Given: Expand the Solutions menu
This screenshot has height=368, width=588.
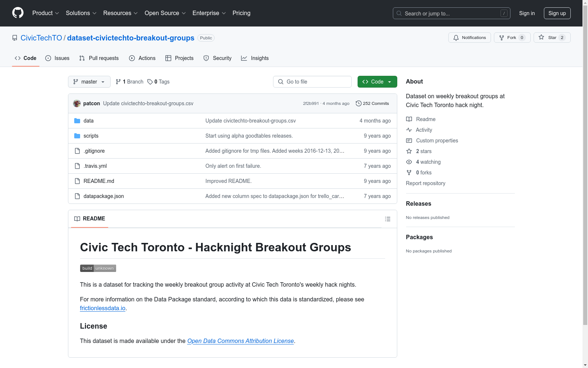Looking at the screenshot, I should point(81,13).
